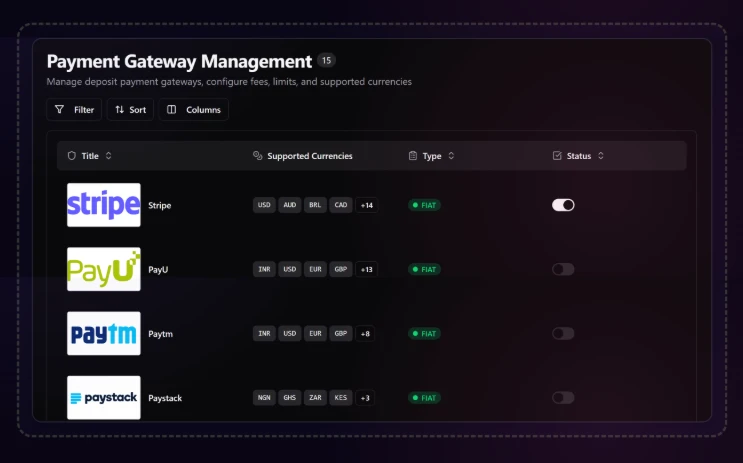Enable the Paytm gateway status toggle
The image size is (743, 463).
pyautogui.click(x=563, y=333)
